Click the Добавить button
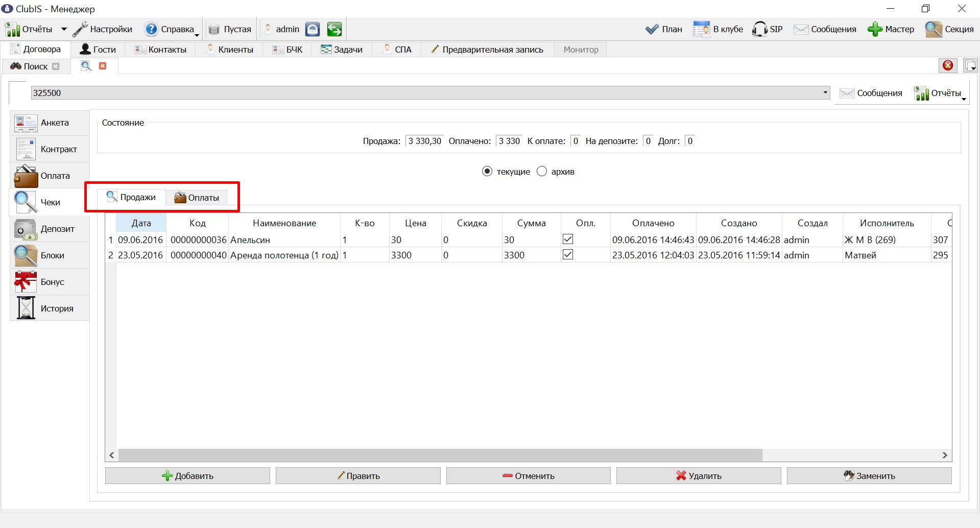The image size is (980, 528). (187, 475)
